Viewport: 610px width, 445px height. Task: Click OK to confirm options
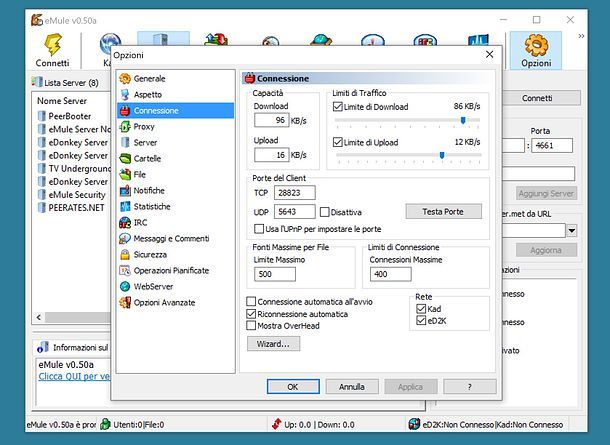(293, 387)
